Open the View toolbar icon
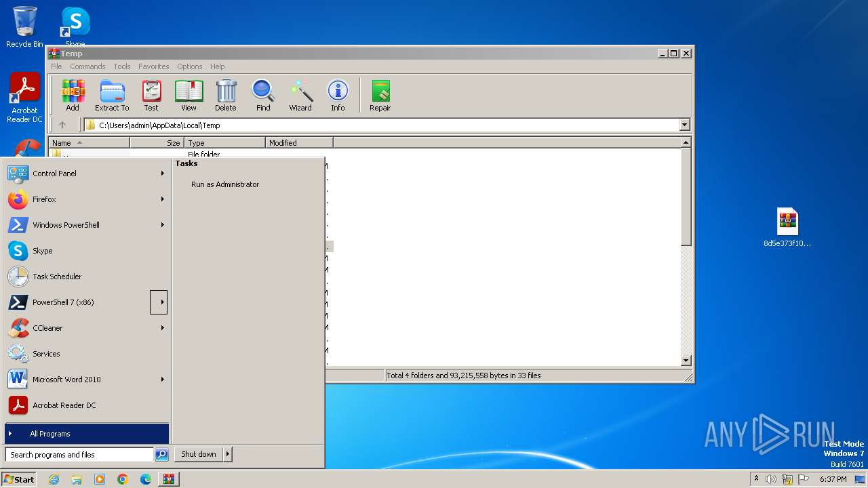This screenshot has height=488, width=868. click(189, 96)
